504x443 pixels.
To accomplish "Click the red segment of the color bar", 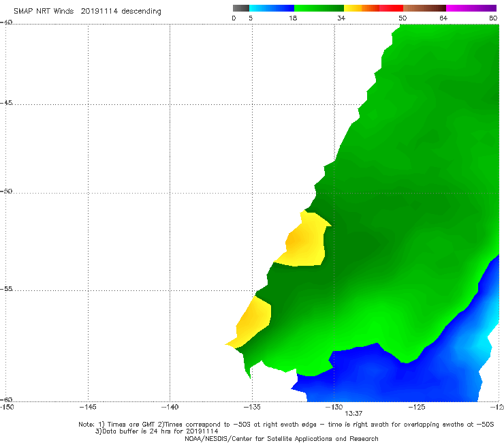I will tap(391, 8).
